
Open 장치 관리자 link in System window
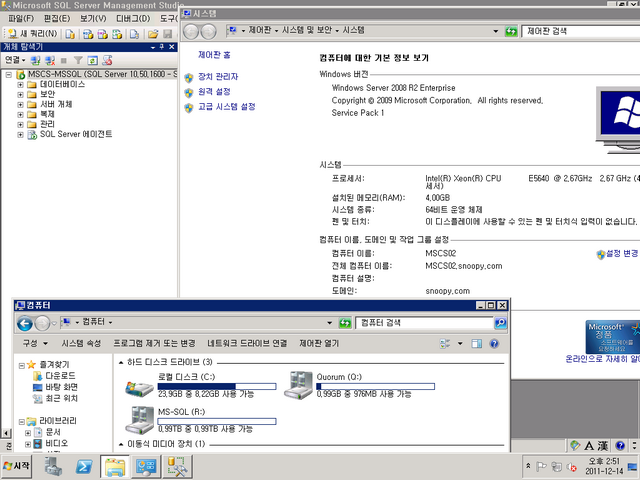(218, 77)
